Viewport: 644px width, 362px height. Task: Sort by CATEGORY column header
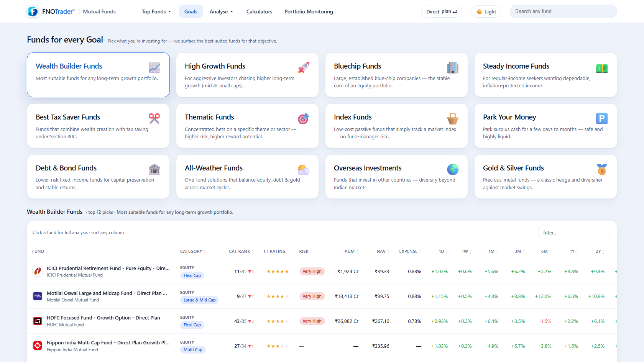(193, 252)
